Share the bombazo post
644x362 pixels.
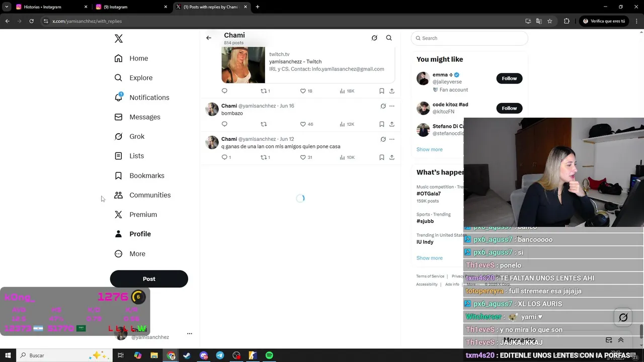392,124
